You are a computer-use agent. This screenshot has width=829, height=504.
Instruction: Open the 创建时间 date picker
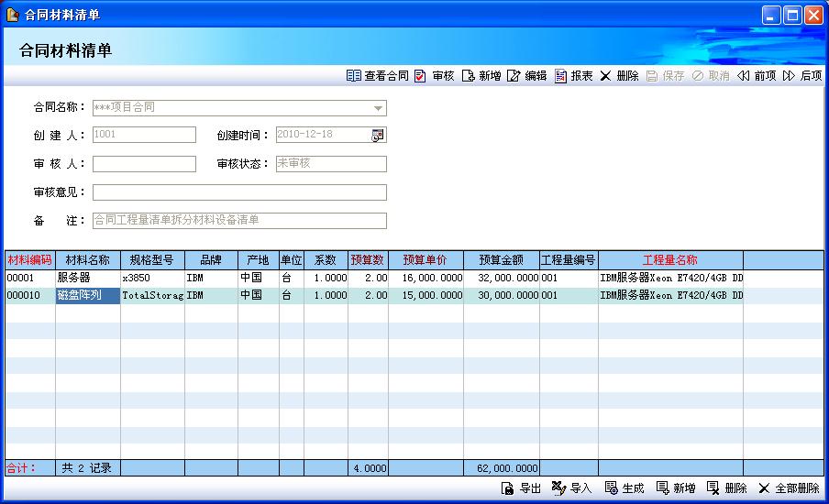[378, 136]
